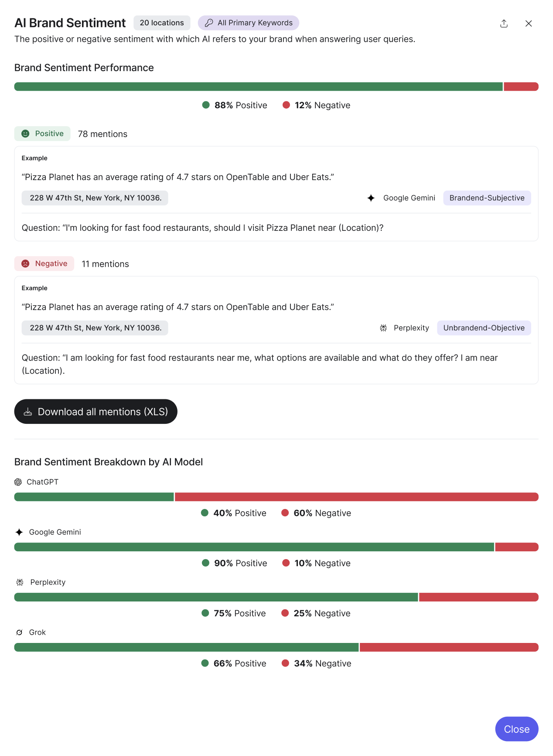Click the green smiley Positive icon
Image resolution: width=553 pixels, height=756 pixels.
point(26,134)
